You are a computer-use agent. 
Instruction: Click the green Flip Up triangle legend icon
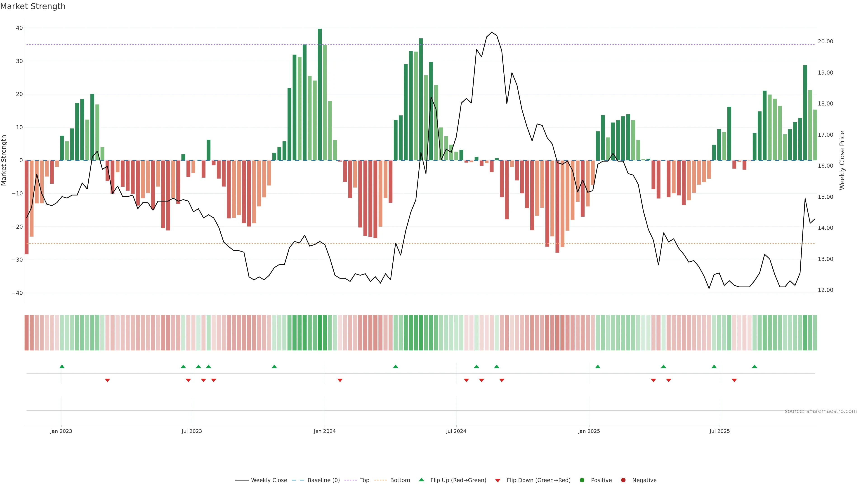[x=421, y=480]
